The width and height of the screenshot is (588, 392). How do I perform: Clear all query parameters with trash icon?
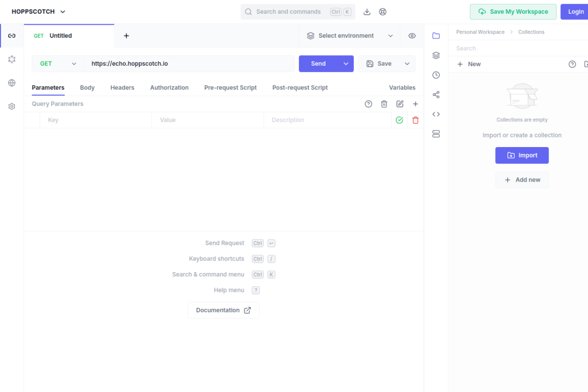pos(384,104)
